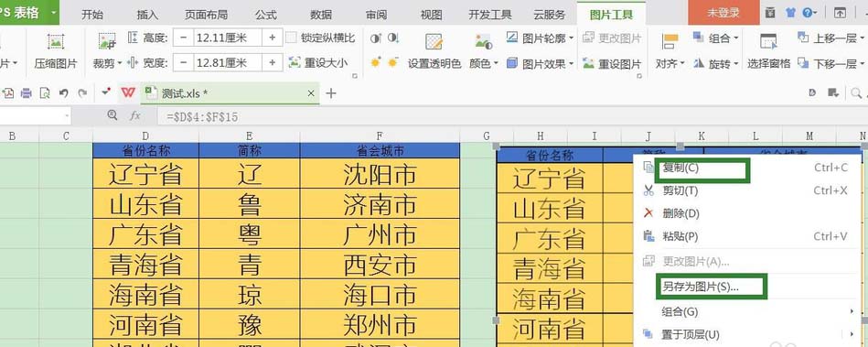Viewport: 868px width, 347px height.
Task: Click the 设置透明色 transparent color icon
Action: pos(434,41)
